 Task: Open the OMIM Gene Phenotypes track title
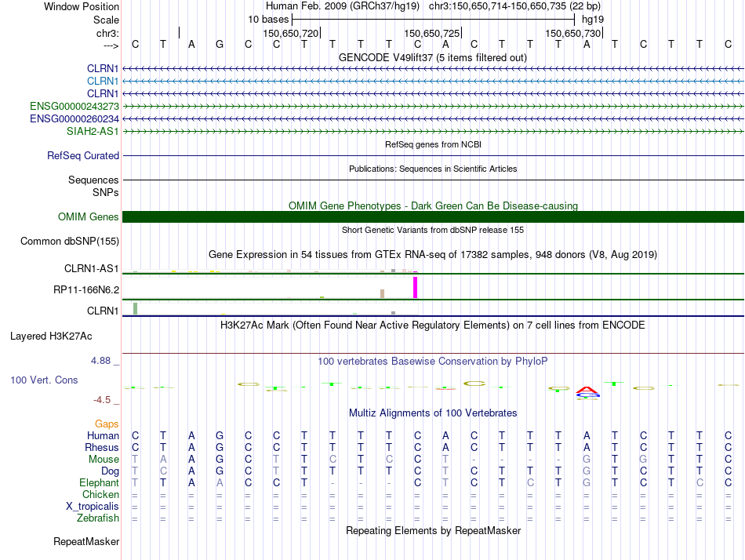[433, 205]
